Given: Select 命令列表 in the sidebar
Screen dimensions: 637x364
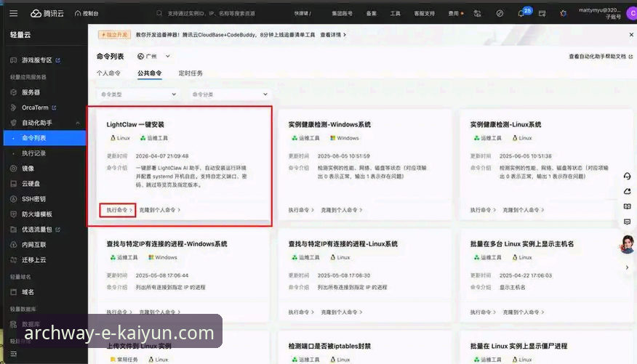Looking at the screenshot, I should [44, 138].
